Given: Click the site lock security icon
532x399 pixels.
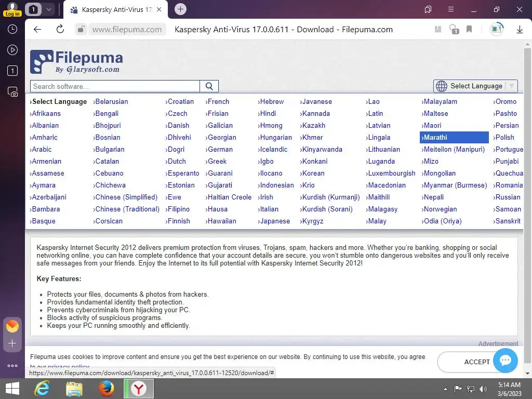Looking at the screenshot, I should 81,29.
